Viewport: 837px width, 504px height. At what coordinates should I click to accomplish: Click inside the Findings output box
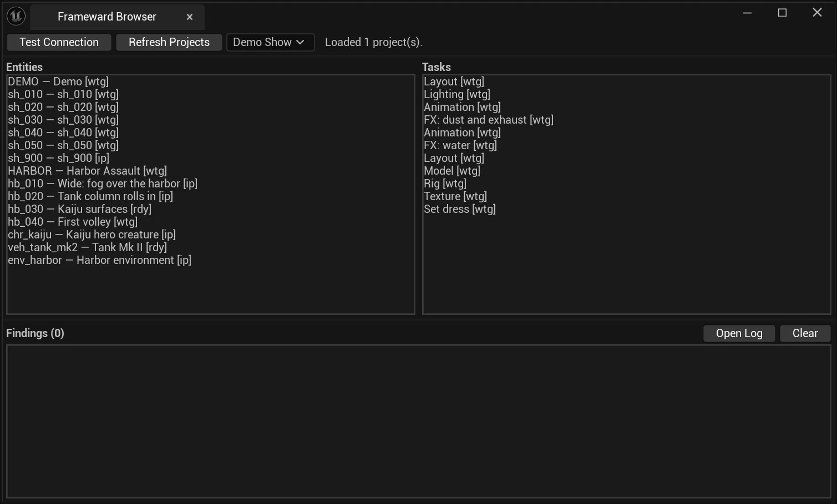418,421
